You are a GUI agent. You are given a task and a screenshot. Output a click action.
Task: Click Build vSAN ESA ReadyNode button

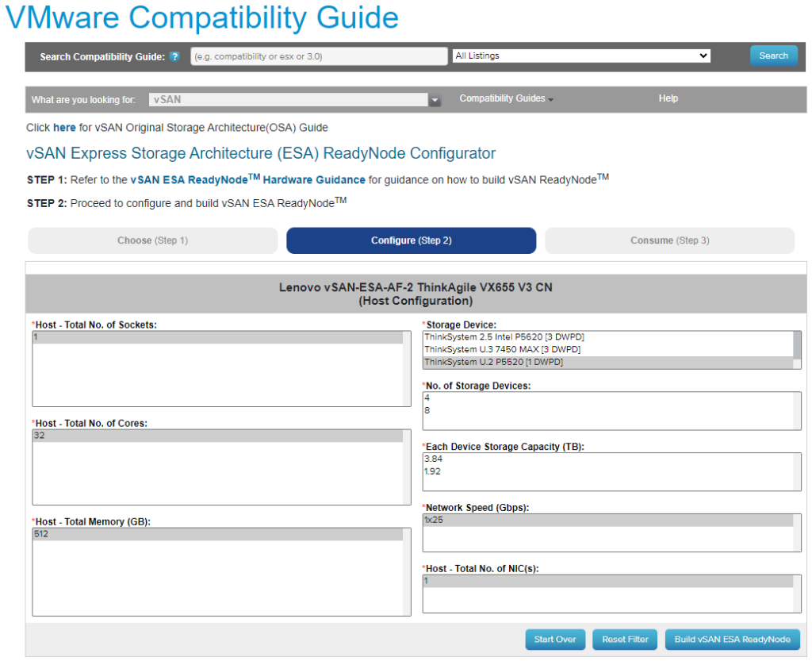[x=732, y=640]
